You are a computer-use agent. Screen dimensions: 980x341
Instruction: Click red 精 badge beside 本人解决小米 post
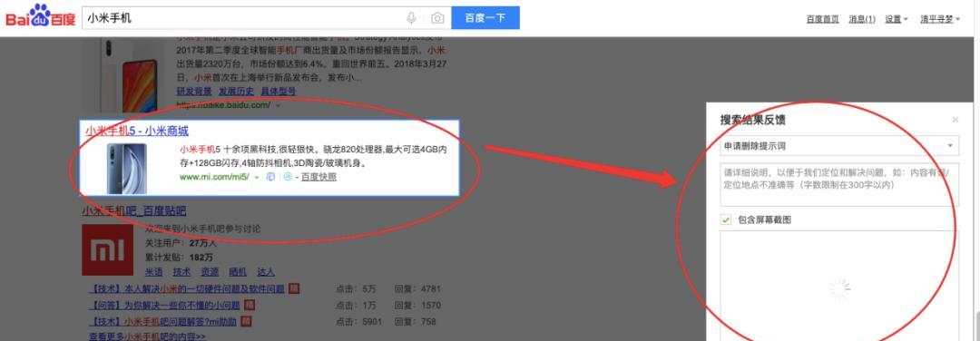coord(294,288)
